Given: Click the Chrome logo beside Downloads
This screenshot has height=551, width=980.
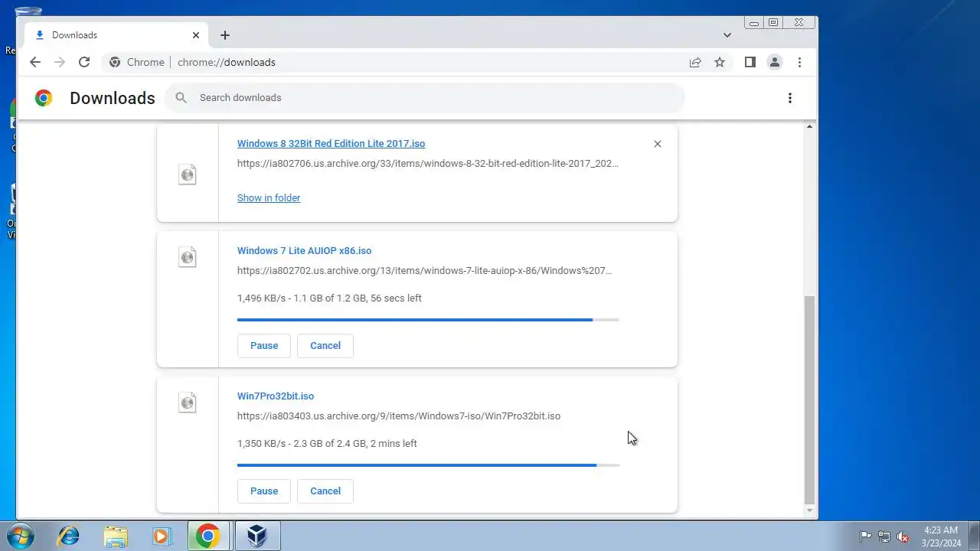Looking at the screenshot, I should tap(44, 98).
